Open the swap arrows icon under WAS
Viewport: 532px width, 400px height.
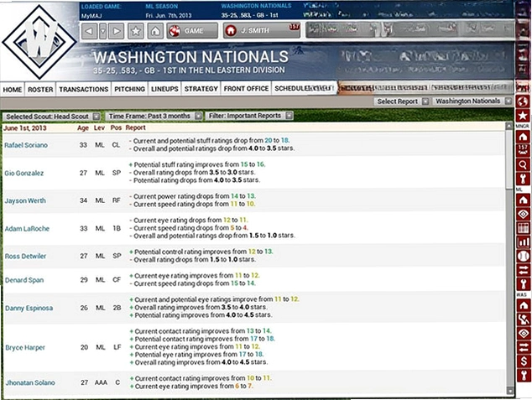coord(523,347)
